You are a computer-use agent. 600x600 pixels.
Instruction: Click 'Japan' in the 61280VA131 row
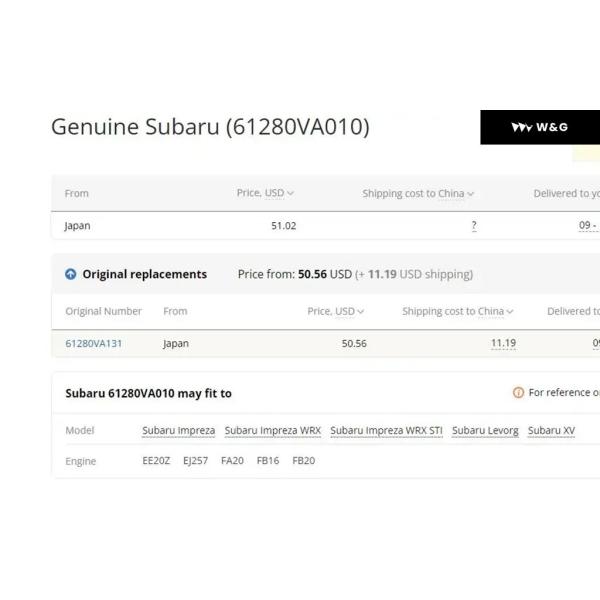coord(176,343)
